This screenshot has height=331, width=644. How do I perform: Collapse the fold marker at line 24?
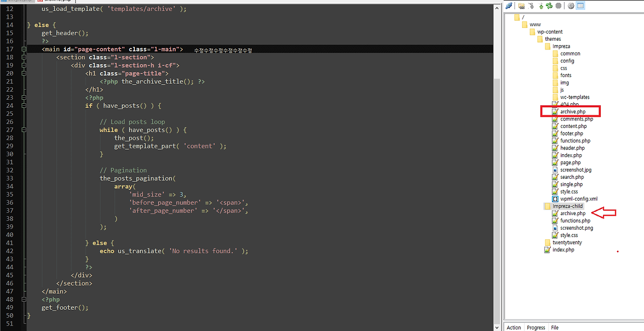coord(24,106)
